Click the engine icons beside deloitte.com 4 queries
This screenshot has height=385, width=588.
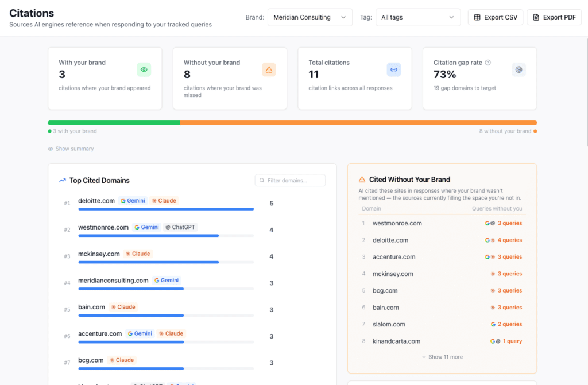tap(490, 240)
